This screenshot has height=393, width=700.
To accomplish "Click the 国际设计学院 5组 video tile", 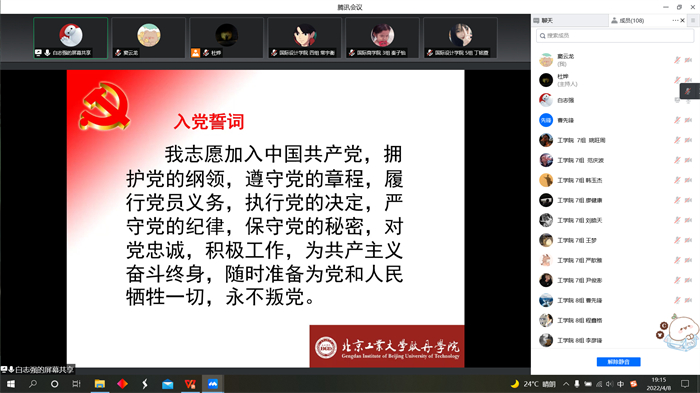I will (x=460, y=38).
